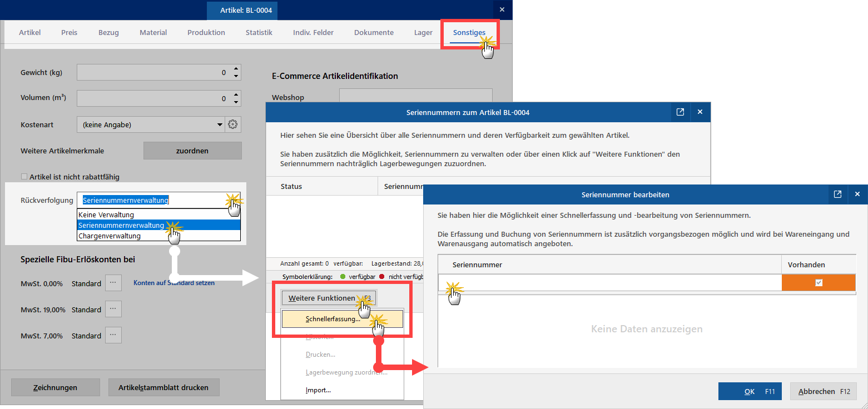Enable 'Artikel ist nicht rabattfähig' checkbox

tap(24, 177)
